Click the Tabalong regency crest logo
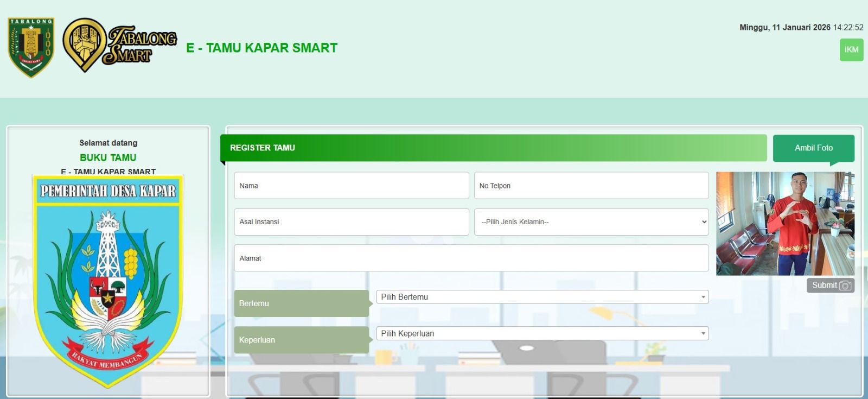This screenshot has height=399, width=868. click(x=31, y=48)
